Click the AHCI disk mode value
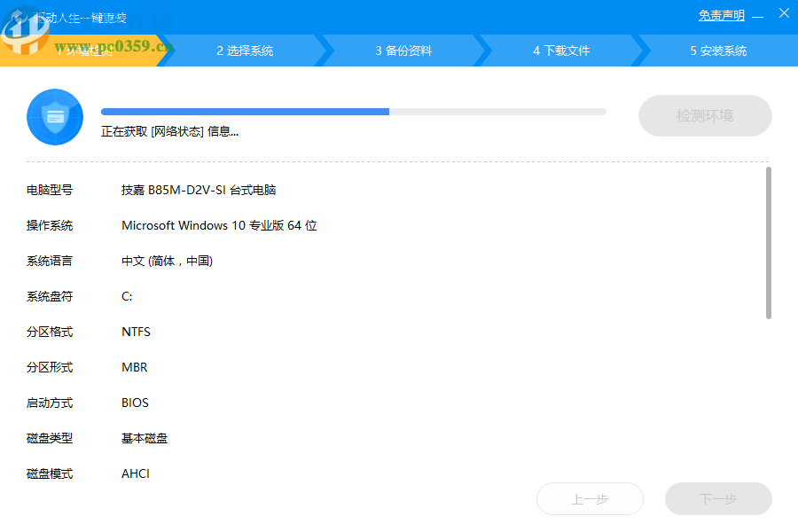This screenshot has height=532, width=798. pyautogui.click(x=134, y=473)
